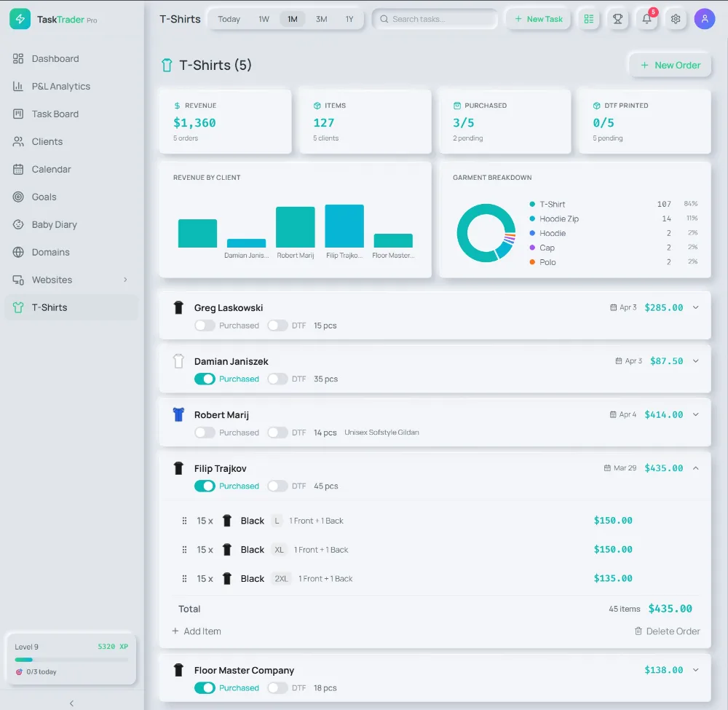Click Robert Marij's blue shirt icon

point(178,415)
